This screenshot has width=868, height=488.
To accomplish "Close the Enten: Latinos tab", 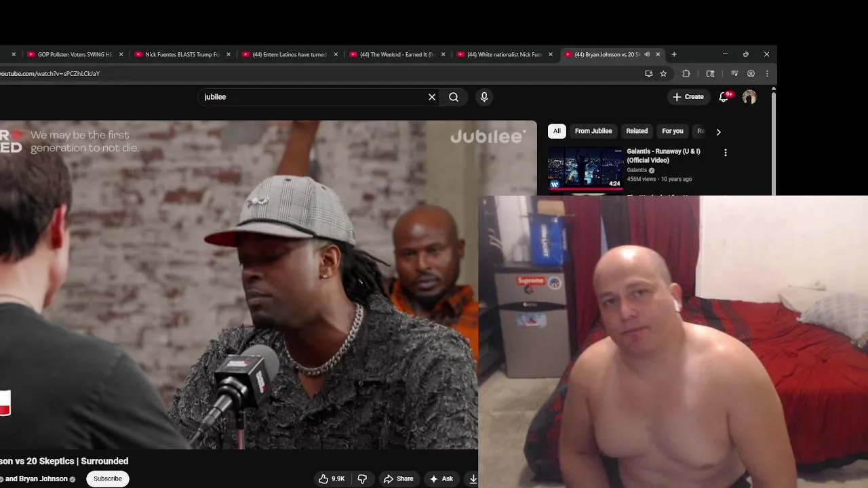I will [x=336, y=54].
